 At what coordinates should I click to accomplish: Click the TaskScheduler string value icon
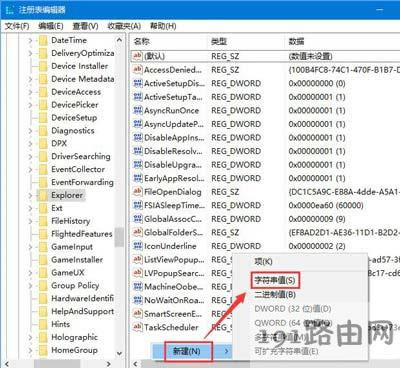(x=137, y=327)
